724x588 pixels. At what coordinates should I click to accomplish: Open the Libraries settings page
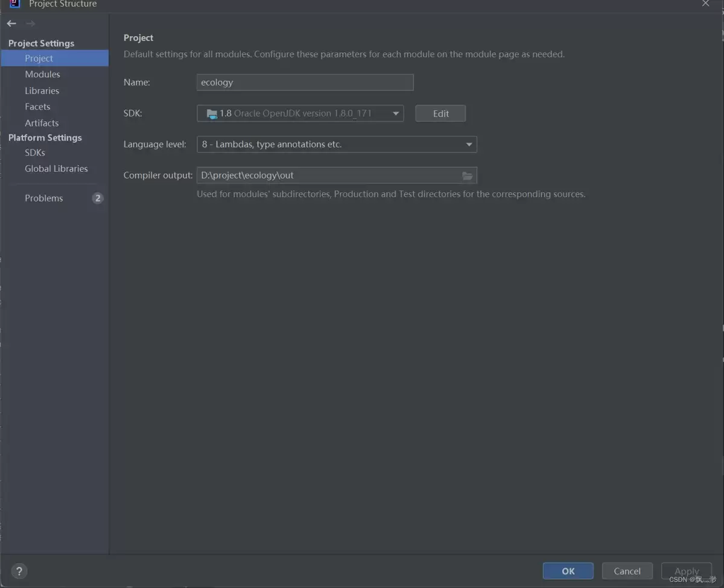[x=42, y=90]
